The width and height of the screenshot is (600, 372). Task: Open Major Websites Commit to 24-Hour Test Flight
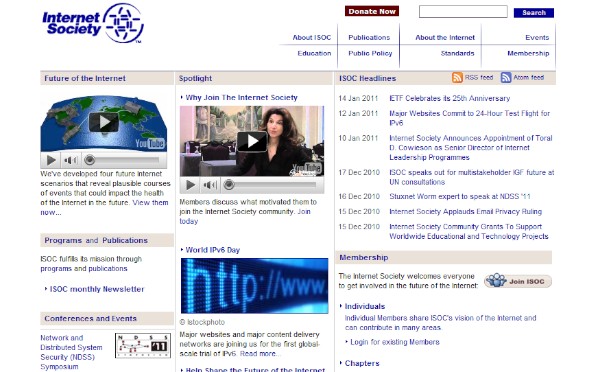[470, 118]
